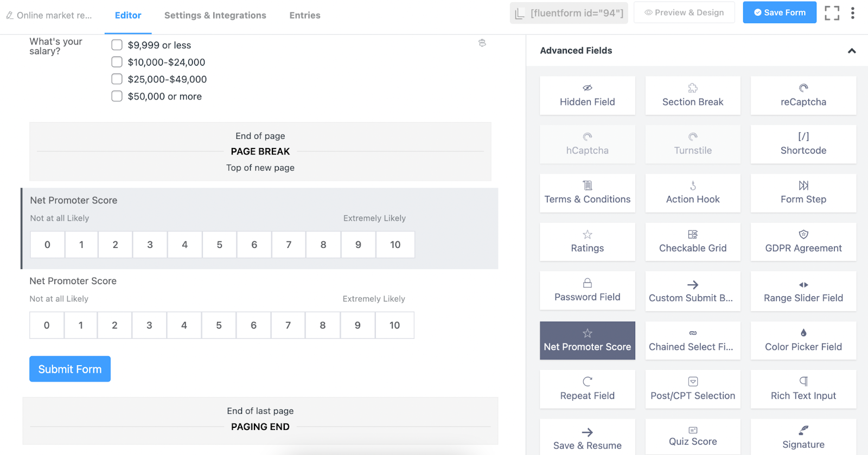The height and width of the screenshot is (455, 868).
Task: Click the Save Form button
Action: [779, 12]
